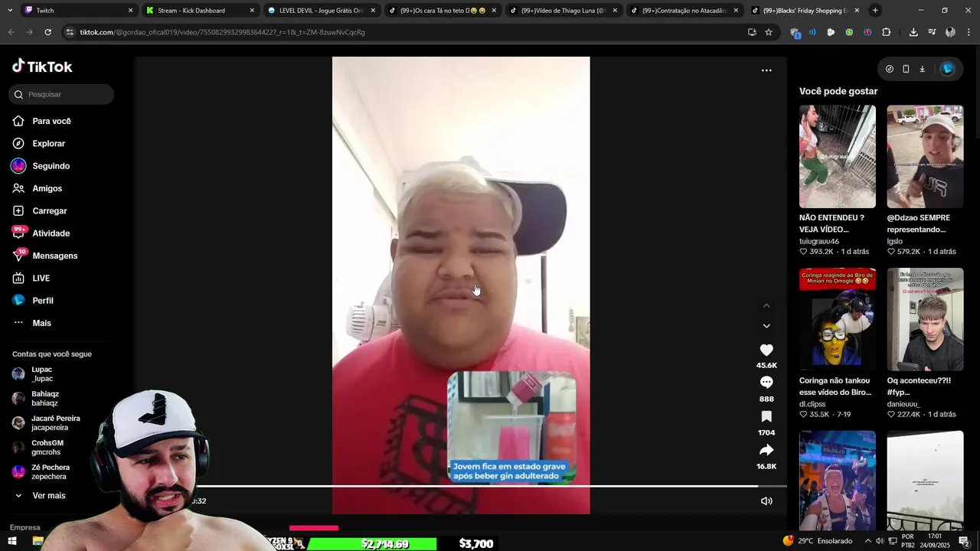Open Chrome three-dot menu
The image size is (980, 551).
(x=969, y=32)
